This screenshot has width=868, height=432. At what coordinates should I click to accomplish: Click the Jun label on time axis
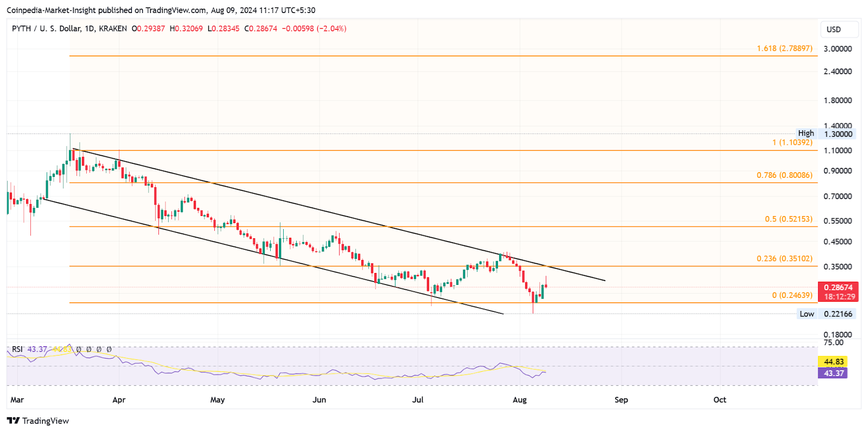320,399
